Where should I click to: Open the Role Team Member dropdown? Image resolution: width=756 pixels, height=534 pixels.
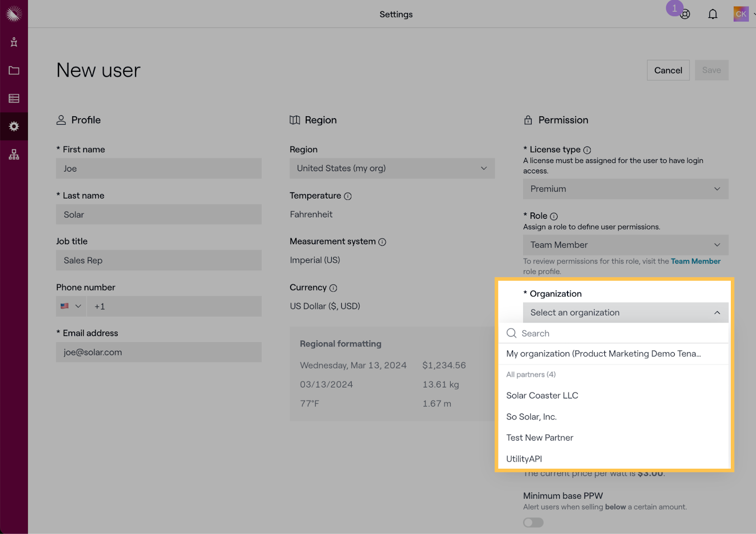point(625,245)
